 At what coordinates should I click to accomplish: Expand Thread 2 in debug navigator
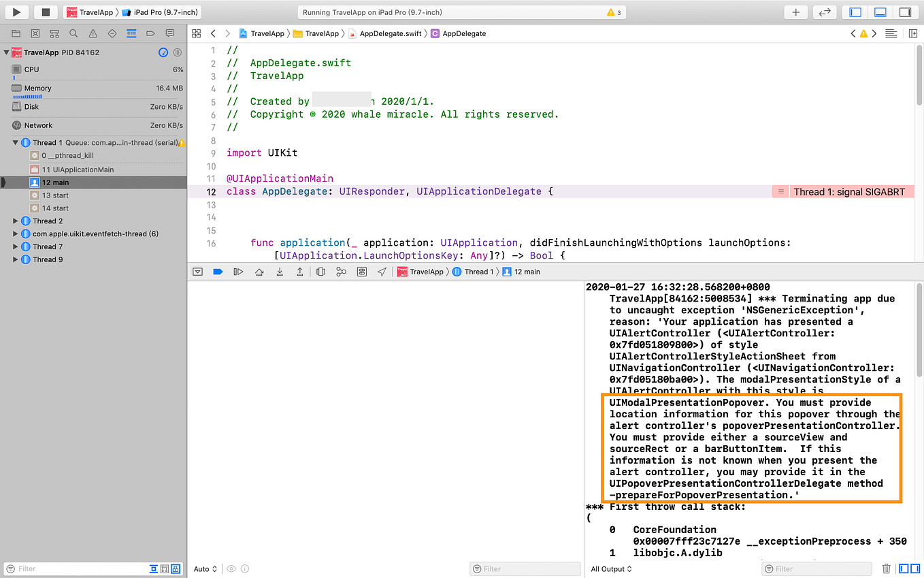click(x=16, y=221)
